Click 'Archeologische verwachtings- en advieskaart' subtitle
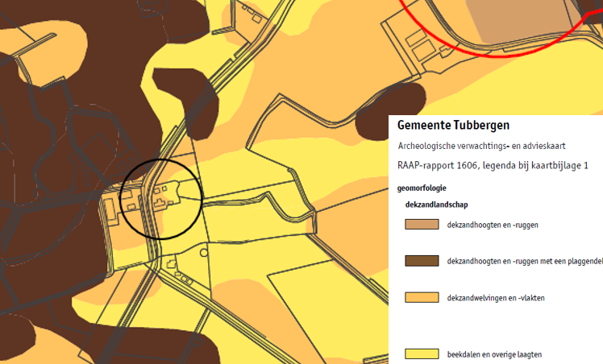603x364 pixels. tap(481, 146)
